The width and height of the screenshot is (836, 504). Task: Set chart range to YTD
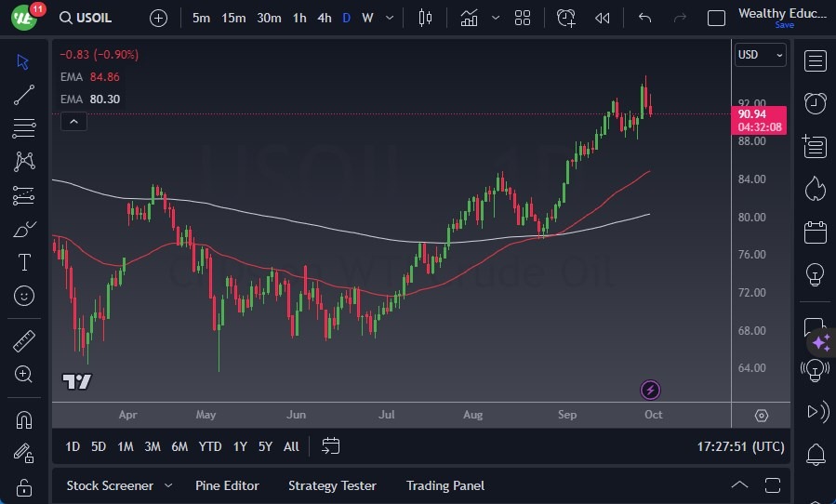tap(210, 446)
